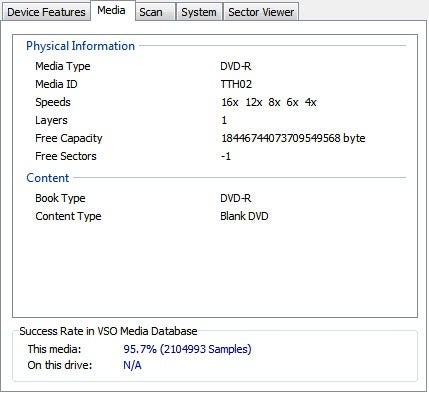Click the 95.7% success rate samples text

coord(187,349)
